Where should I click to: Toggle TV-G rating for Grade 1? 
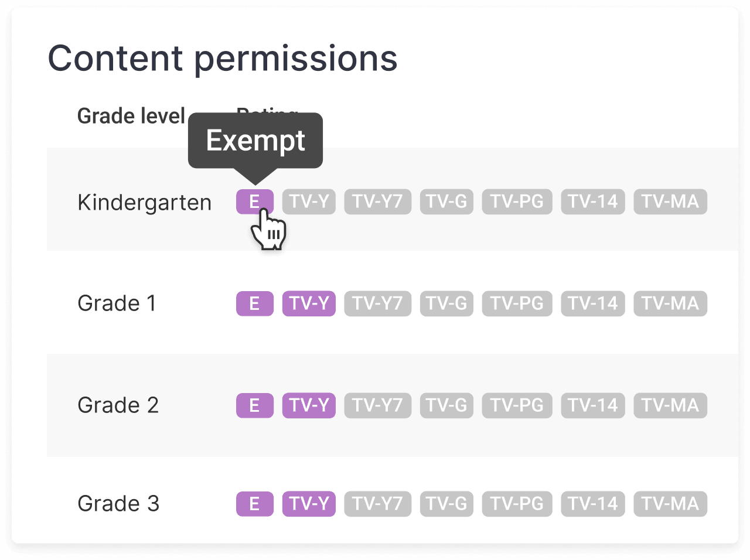coord(446,303)
